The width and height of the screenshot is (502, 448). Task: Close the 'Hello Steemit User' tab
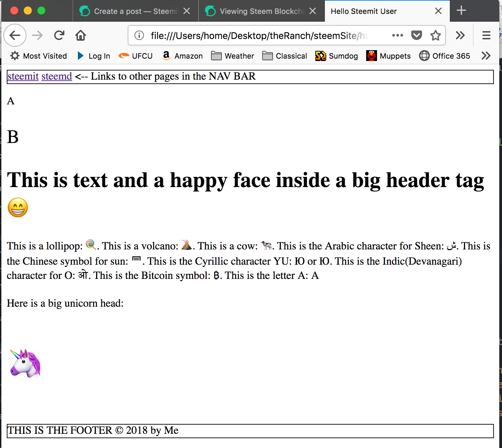pos(438,11)
